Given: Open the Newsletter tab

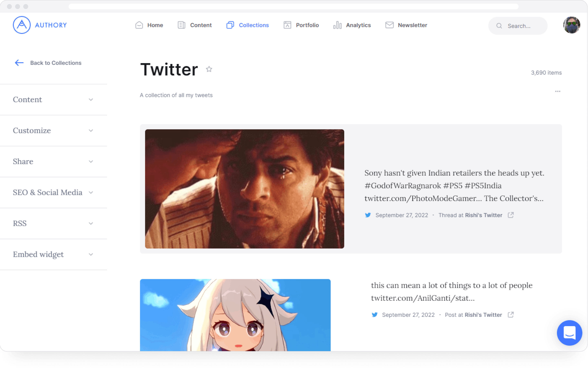Looking at the screenshot, I should [412, 25].
